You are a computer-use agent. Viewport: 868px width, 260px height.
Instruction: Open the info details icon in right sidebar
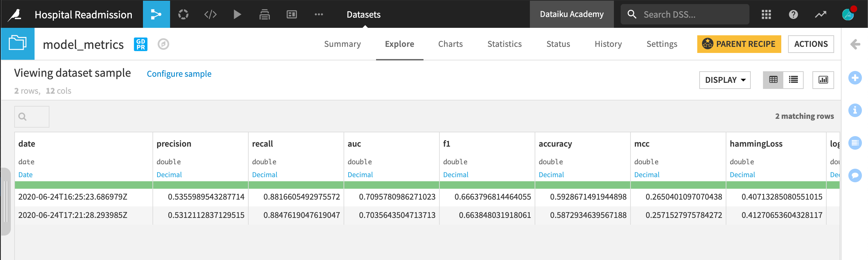(x=855, y=110)
